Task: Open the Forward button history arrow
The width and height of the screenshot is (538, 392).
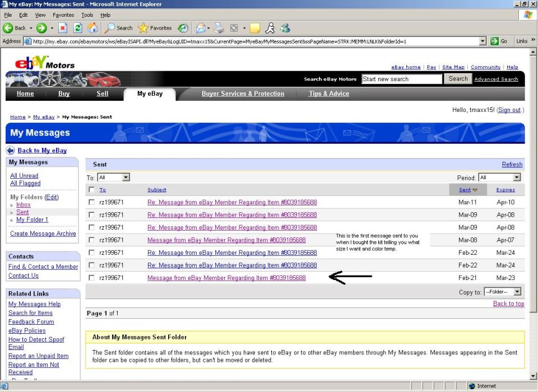Action: [52, 28]
